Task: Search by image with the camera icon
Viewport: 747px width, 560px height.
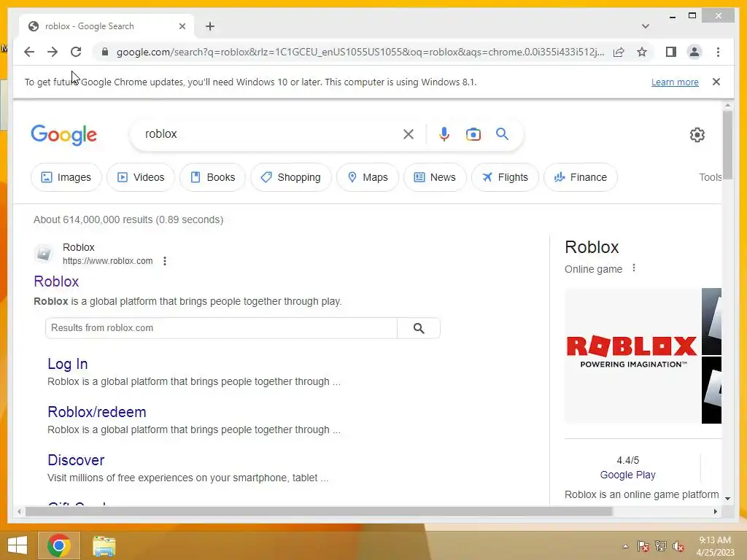Action: coord(473,134)
